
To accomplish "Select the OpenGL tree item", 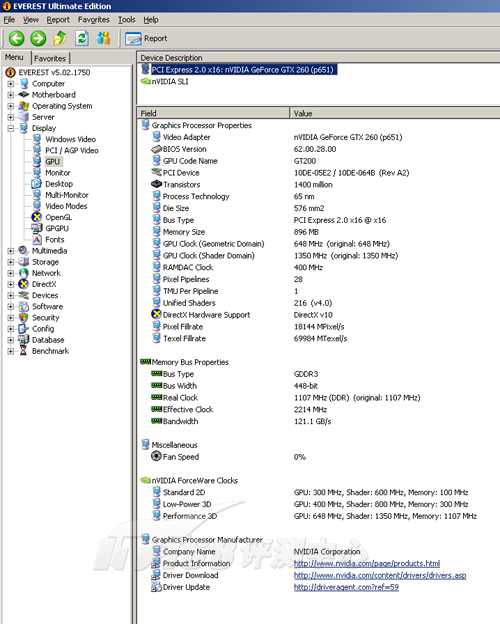I will point(58,217).
